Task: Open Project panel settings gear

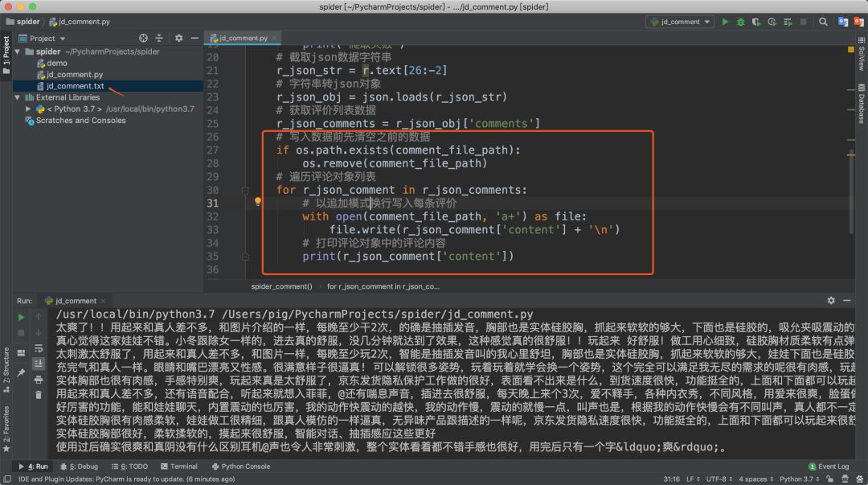Action: (x=178, y=38)
